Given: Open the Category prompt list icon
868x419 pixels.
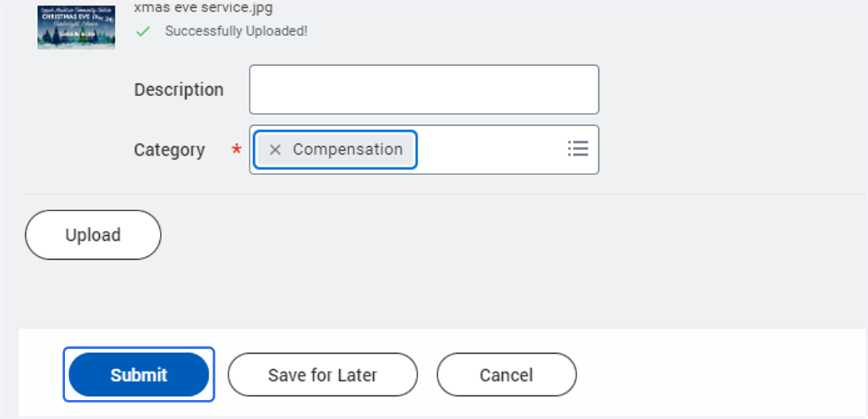Looking at the screenshot, I should point(577,149).
